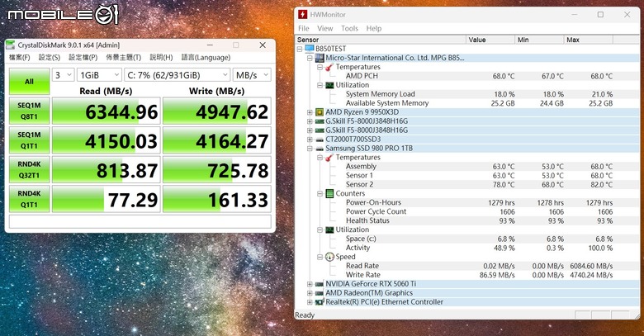The width and height of the screenshot is (644, 336).
Task: Click the Sensor column header
Action: point(381,40)
